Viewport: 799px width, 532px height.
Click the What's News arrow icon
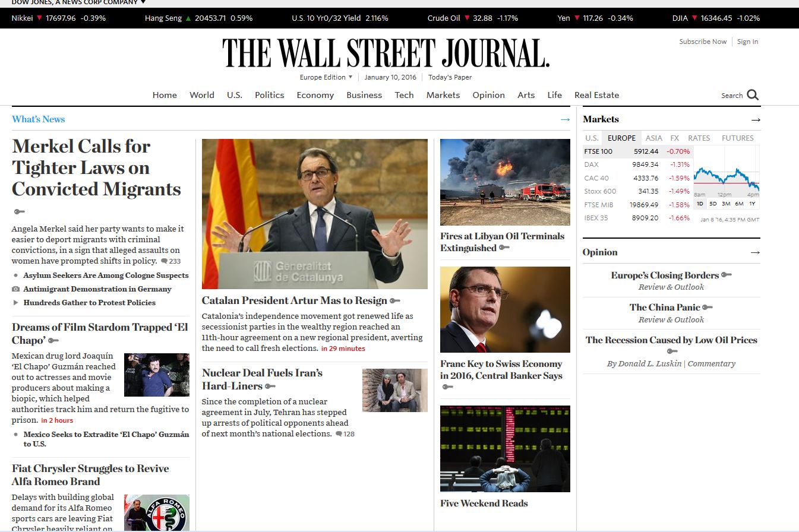pyautogui.click(x=565, y=119)
